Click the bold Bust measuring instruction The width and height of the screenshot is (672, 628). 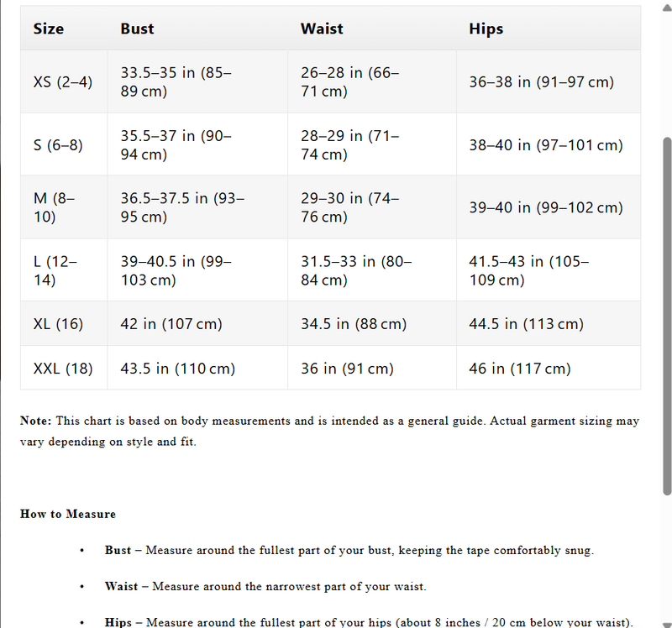(x=118, y=551)
